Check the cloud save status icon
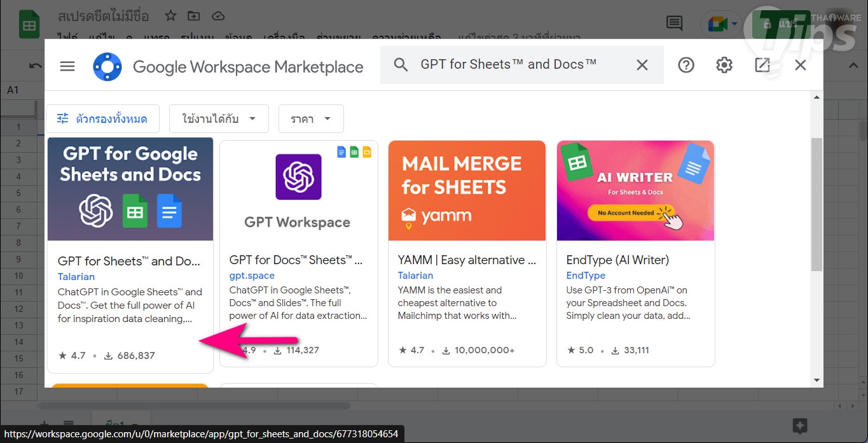Viewport: 868px width, 443px height. (x=218, y=15)
